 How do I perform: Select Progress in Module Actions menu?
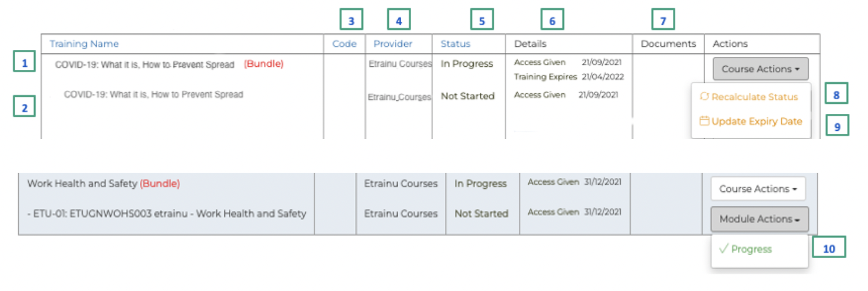751,249
